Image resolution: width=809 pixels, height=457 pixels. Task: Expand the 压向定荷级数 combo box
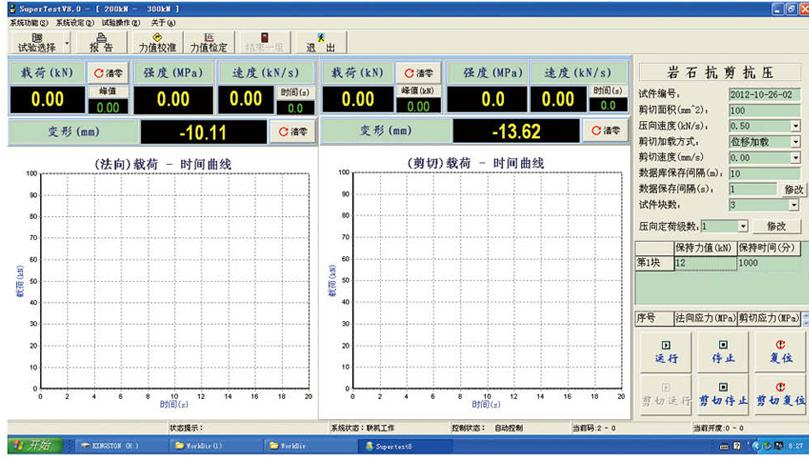(x=743, y=227)
